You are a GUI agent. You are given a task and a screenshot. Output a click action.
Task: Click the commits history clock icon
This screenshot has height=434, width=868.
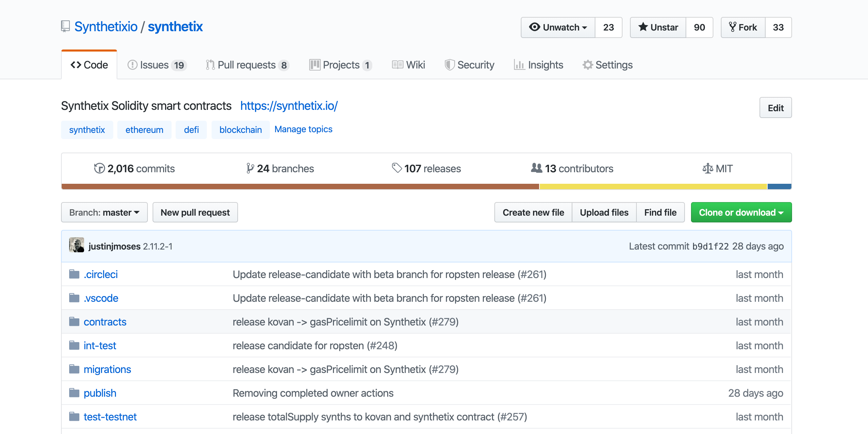(99, 168)
